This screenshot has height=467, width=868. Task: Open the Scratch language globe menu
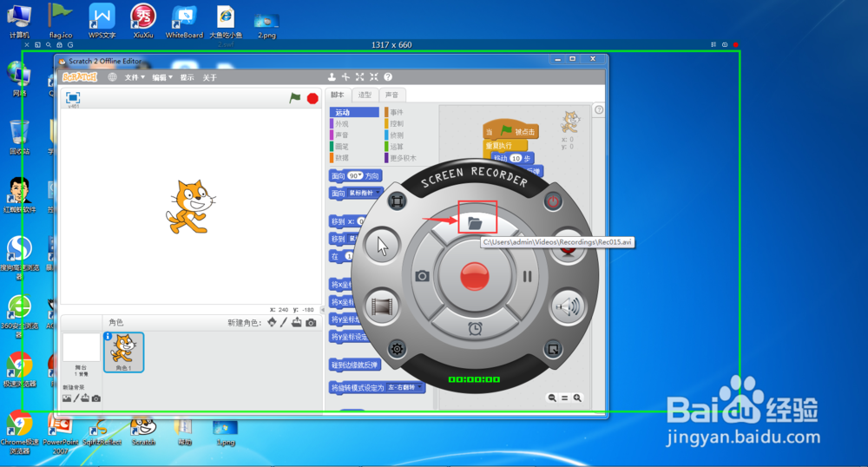(112, 77)
